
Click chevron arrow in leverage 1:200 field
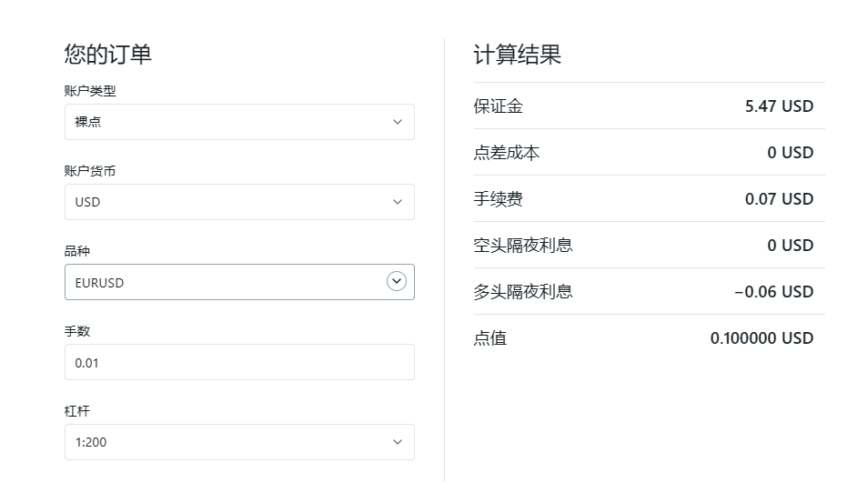point(397,442)
